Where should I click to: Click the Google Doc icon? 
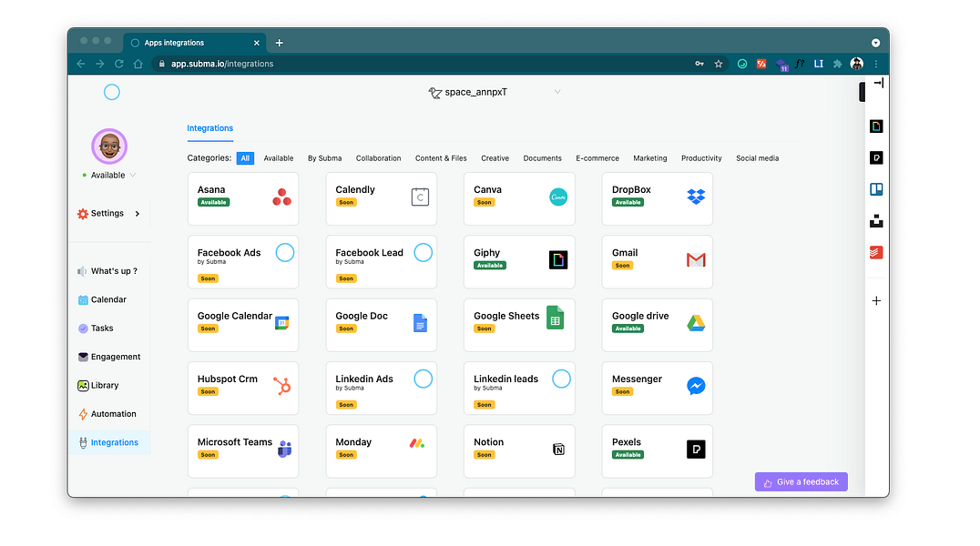420,323
